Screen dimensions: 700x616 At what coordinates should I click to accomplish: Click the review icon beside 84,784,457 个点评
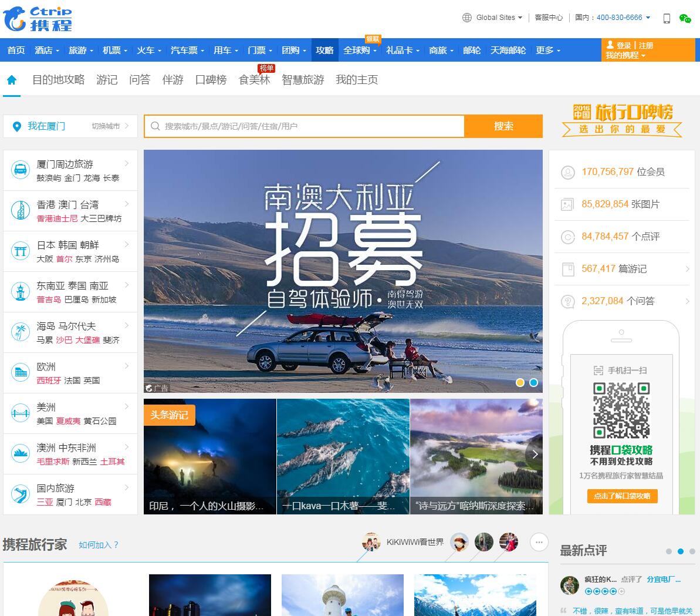click(x=567, y=237)
